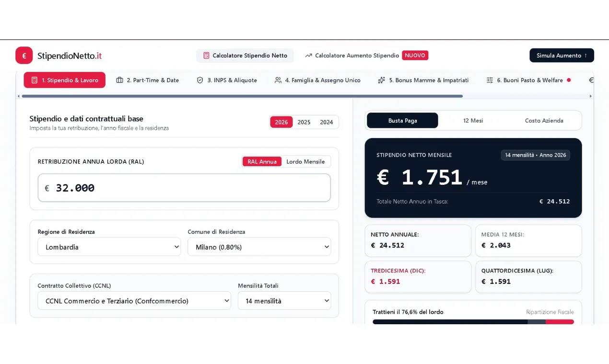The width and height of the screenshot is (609, 364).
Task: Open the Regione di Residenza dropdown
Action: [109, 247]
